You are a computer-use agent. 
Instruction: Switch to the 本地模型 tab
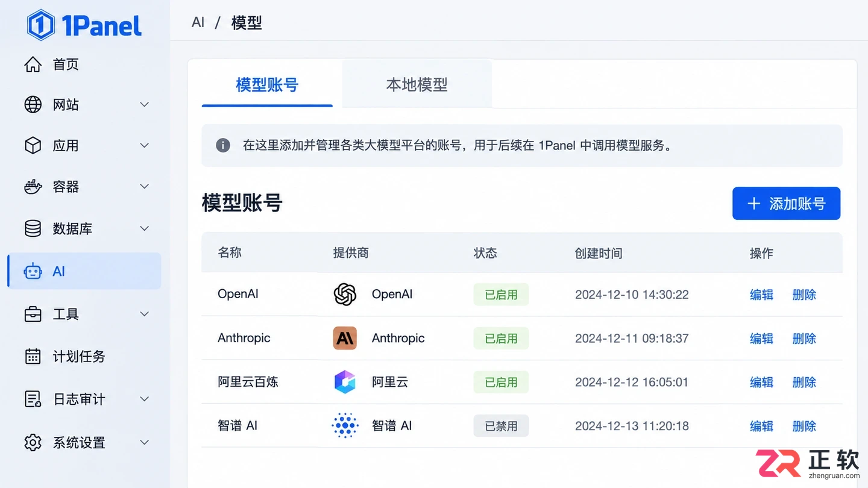[x=417, y=84]
